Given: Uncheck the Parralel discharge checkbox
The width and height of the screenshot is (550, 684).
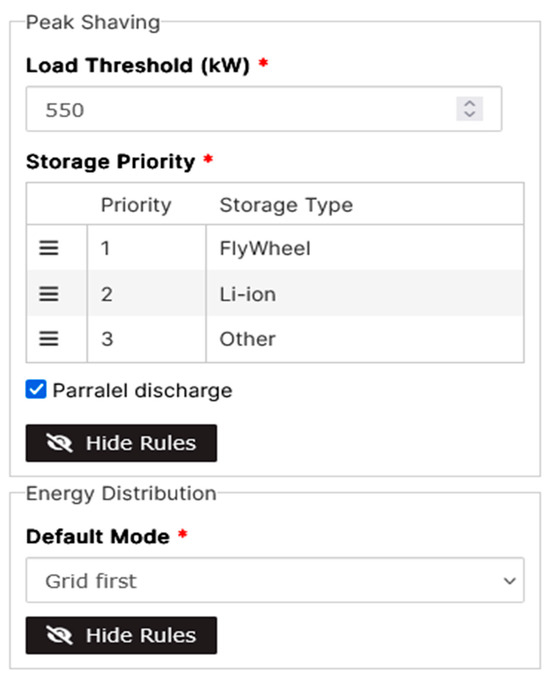Looking at the screenshot, I should 36,389.
